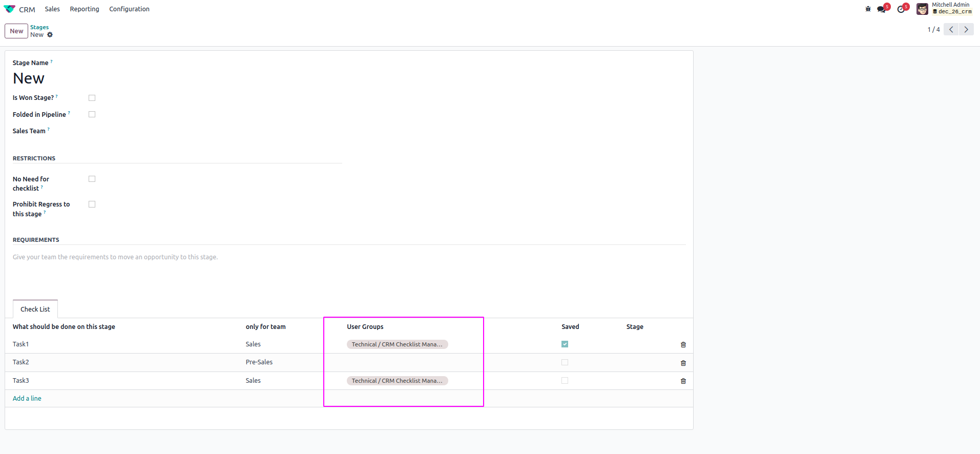Click Pre-Sales team cell for Task2
Image resolution: width=980 pixels, height=454 pixels.
[259, 362]
